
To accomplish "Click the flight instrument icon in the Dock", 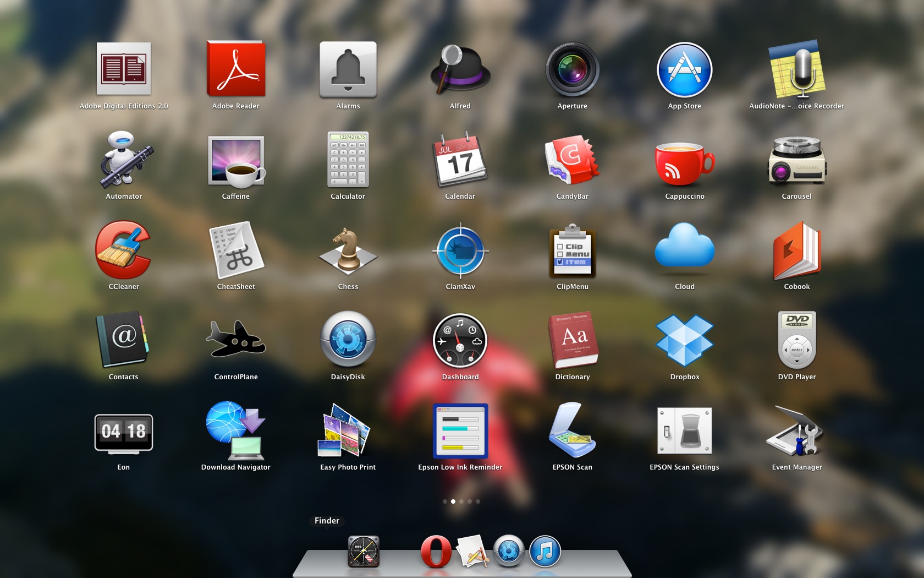I will click(364, 551).
